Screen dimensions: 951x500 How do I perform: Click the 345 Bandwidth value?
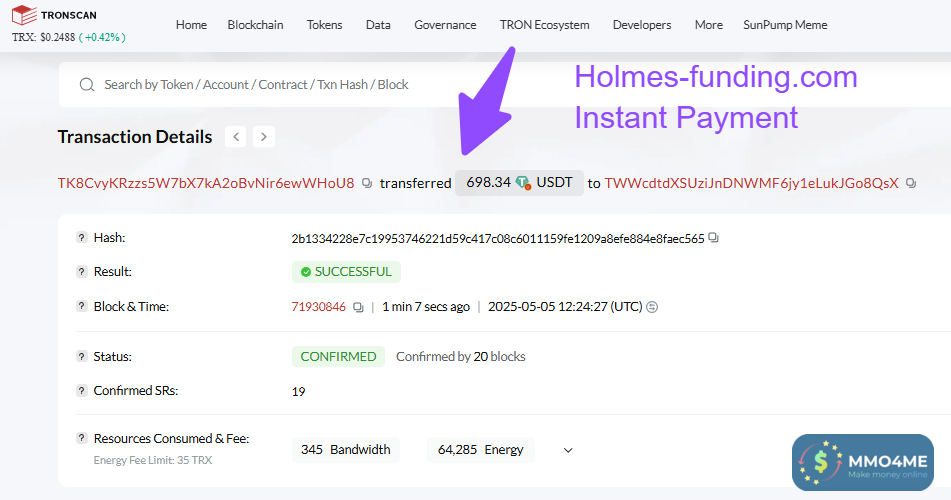[x=346, y=450]
